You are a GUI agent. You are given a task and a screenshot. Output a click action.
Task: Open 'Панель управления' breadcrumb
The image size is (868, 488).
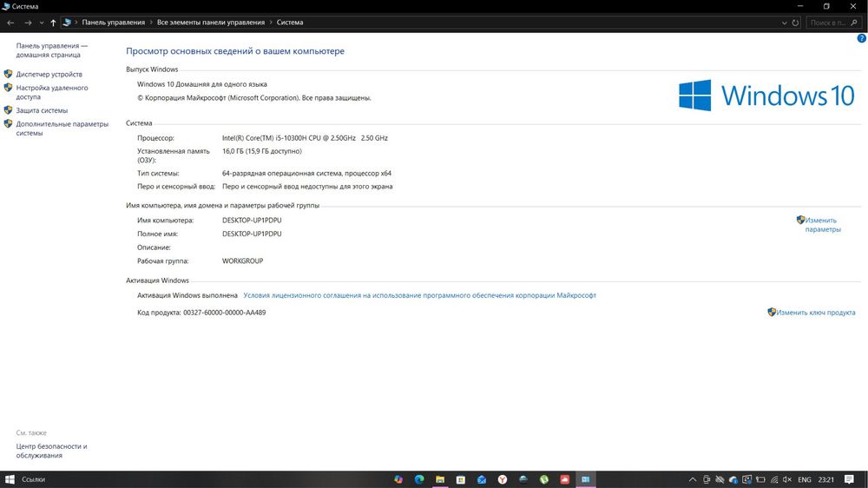pos(114,23)
